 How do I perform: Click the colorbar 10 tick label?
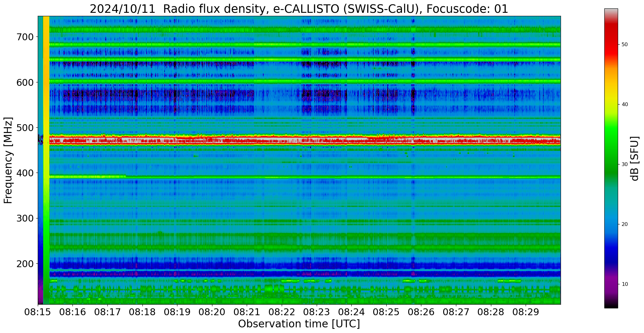[625, 284]
